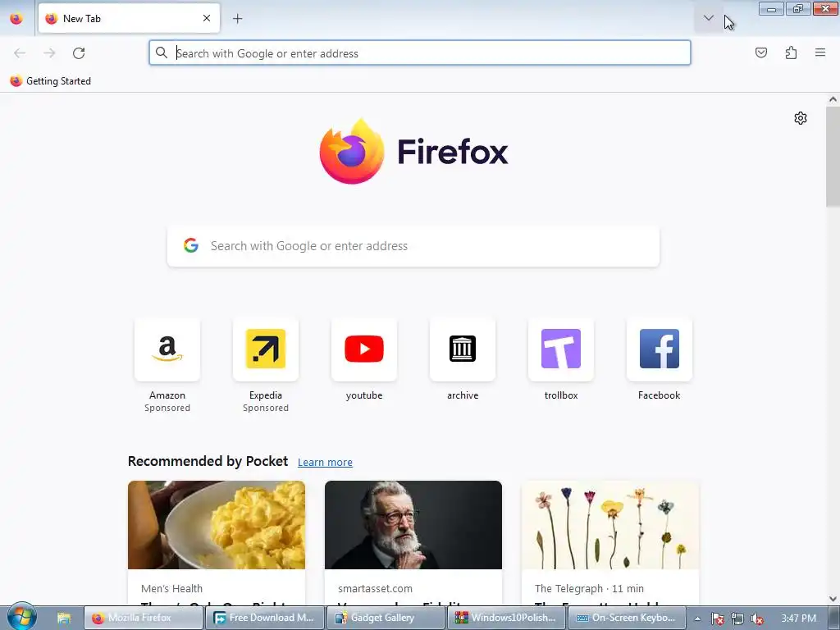The height and width of the screenshot is (630, 840).
Task: Switch to On-Screen Keyboard taskbar button
Action: (628, 618)
